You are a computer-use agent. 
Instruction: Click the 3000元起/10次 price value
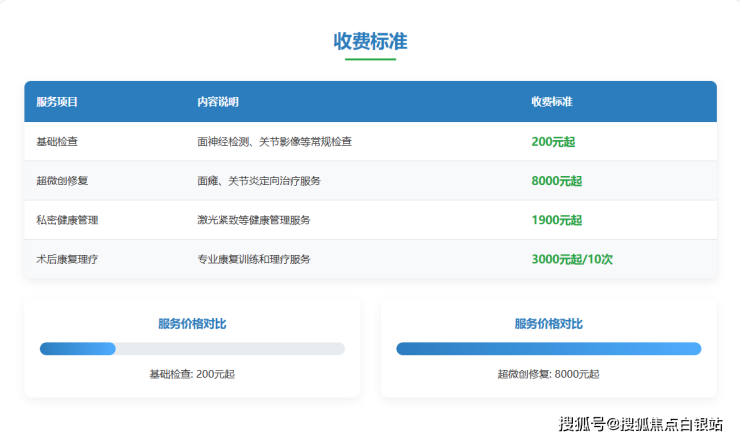[572, 259]
